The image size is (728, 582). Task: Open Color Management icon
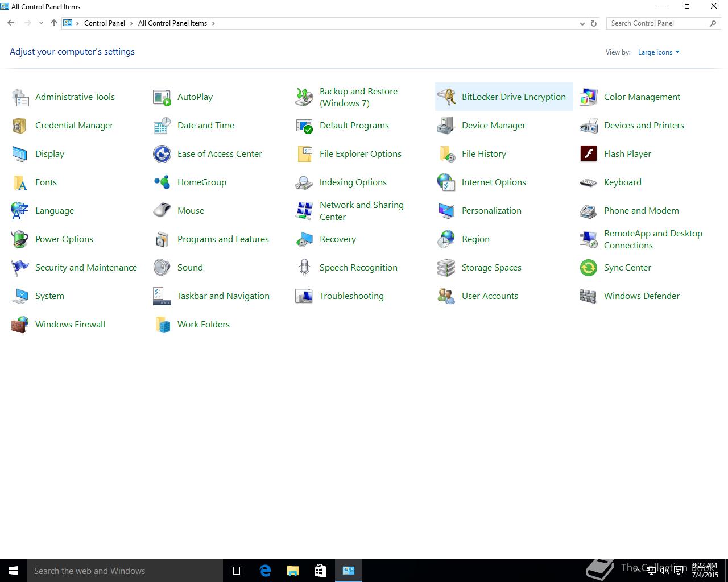pos(589,97)
